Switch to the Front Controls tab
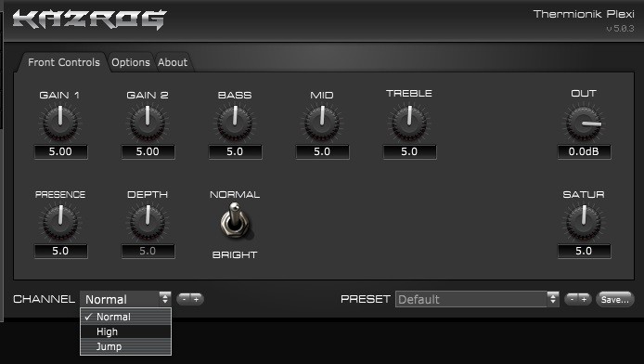The height and width of the screenshot is (364, 644). tap(64, 62)
